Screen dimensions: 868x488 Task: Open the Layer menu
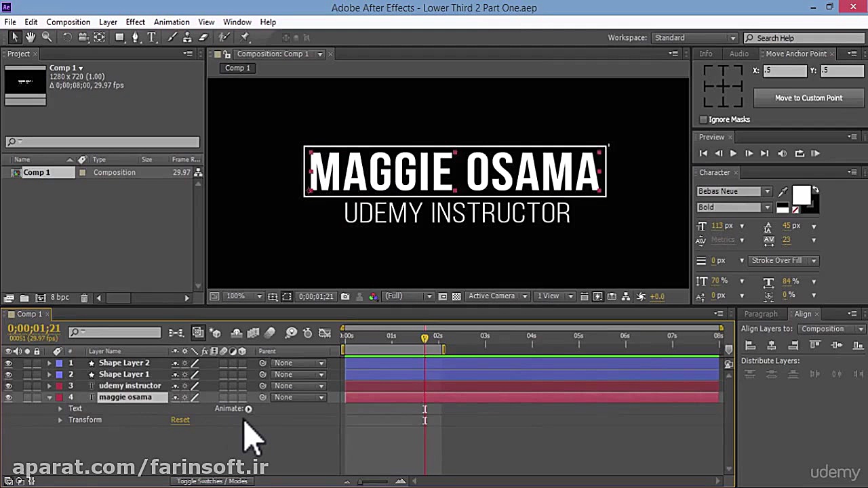point(108,22)
